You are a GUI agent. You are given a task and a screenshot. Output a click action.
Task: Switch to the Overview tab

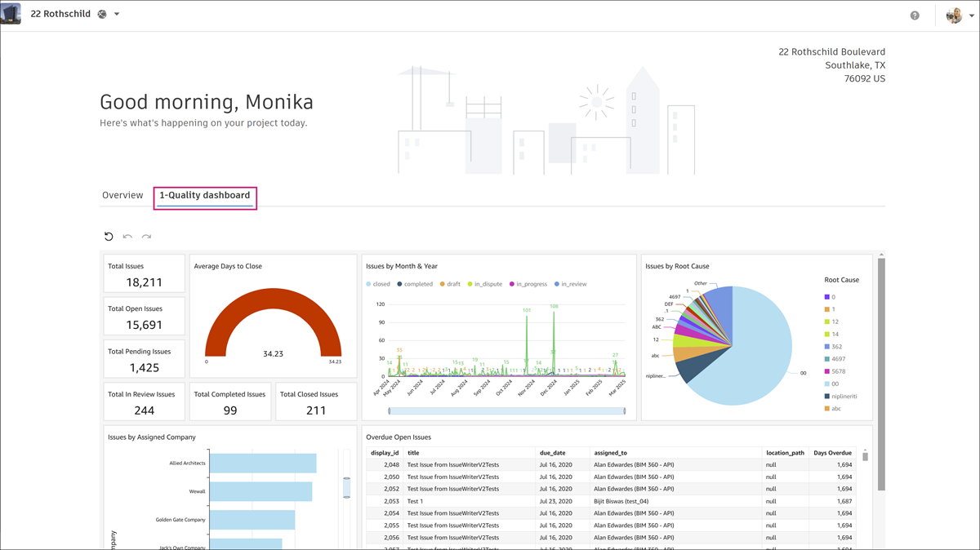[122, 196]
